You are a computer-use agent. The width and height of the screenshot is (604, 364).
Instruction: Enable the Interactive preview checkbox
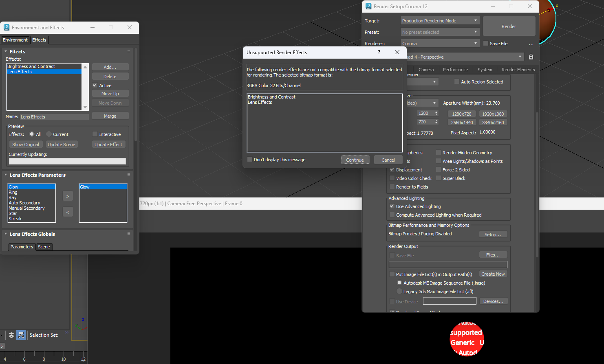click(95, 134)
